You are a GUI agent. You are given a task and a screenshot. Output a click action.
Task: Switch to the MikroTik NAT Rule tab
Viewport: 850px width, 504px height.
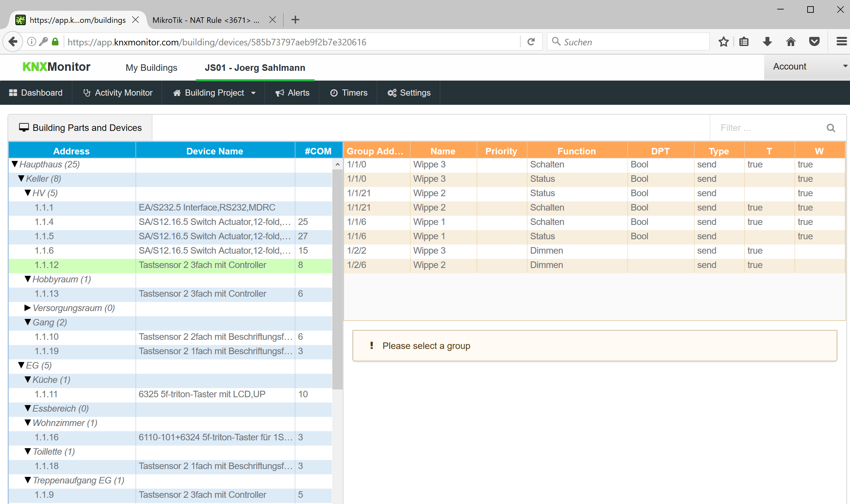tap(206, 20)
